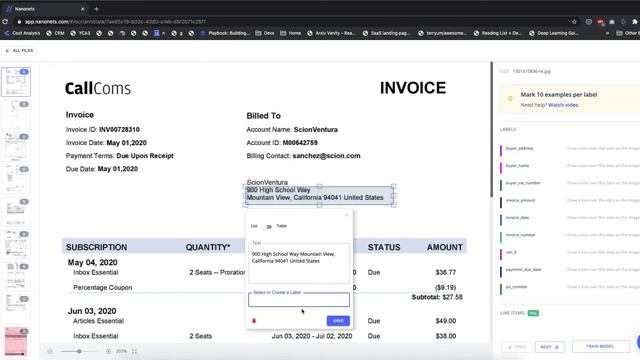640x360 pixels.
Task: Open the CRM bookmark
Action: pos(56,33)
